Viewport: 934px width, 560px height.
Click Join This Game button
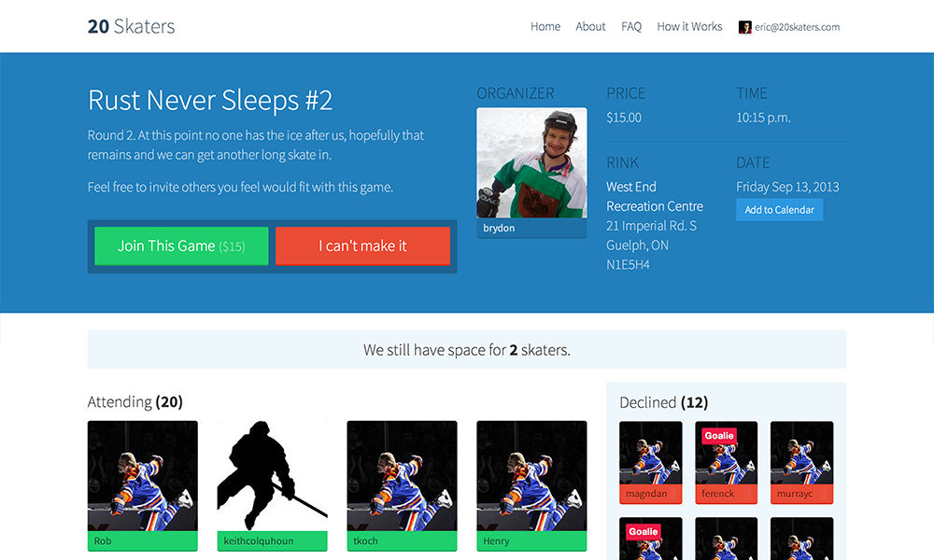[x=182, y=245]
